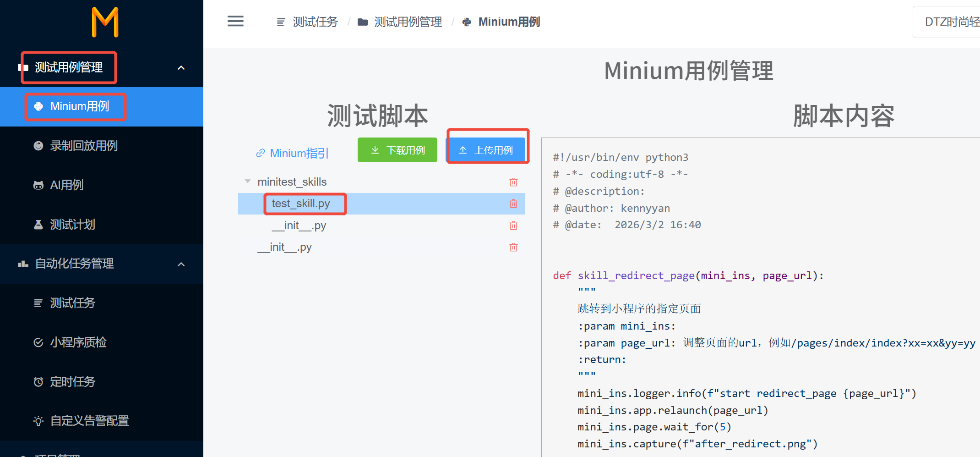Click the folder icon beside 测试用例管理 sidebar

click(22, 68)
